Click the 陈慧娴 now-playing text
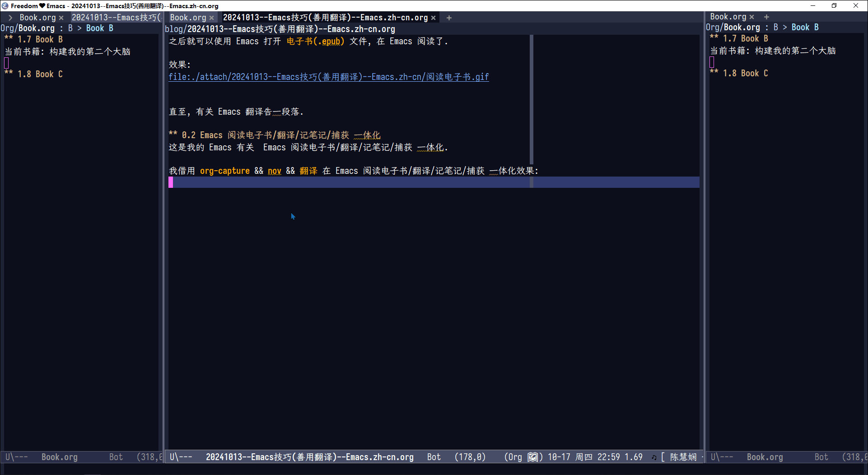Viewport: 868px width, 475px height. pyautogui.click(x=683, y=457)
